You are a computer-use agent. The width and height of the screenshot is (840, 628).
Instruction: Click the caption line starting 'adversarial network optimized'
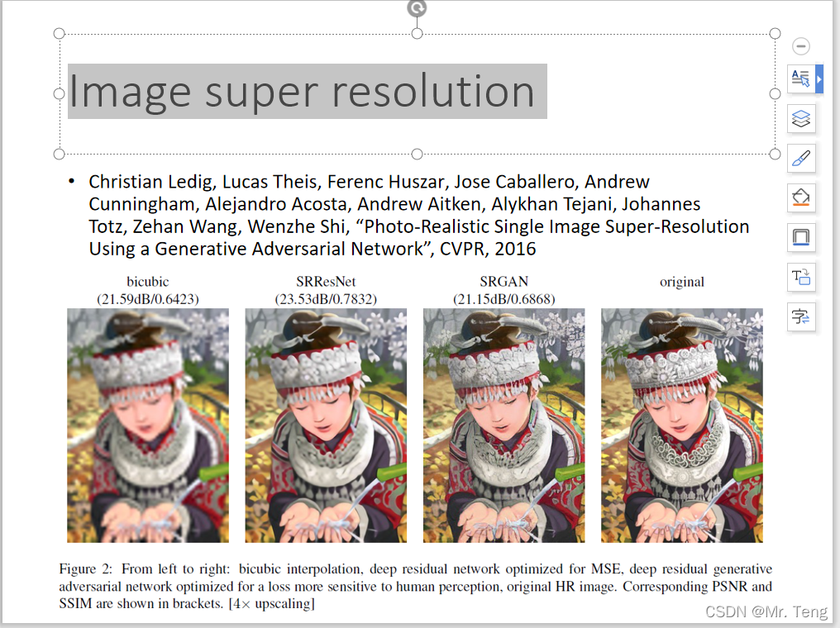(x=415, y=586)
